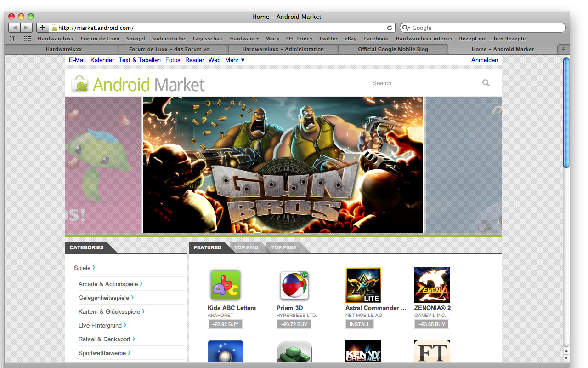588x368 pixels.
Task: Open the Gun Bros featured banner
Action: [x=283, y=165]
